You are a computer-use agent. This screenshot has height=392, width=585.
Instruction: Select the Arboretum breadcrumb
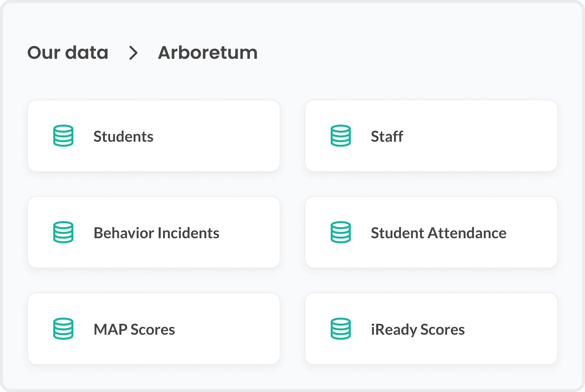[x=208, y=53]
